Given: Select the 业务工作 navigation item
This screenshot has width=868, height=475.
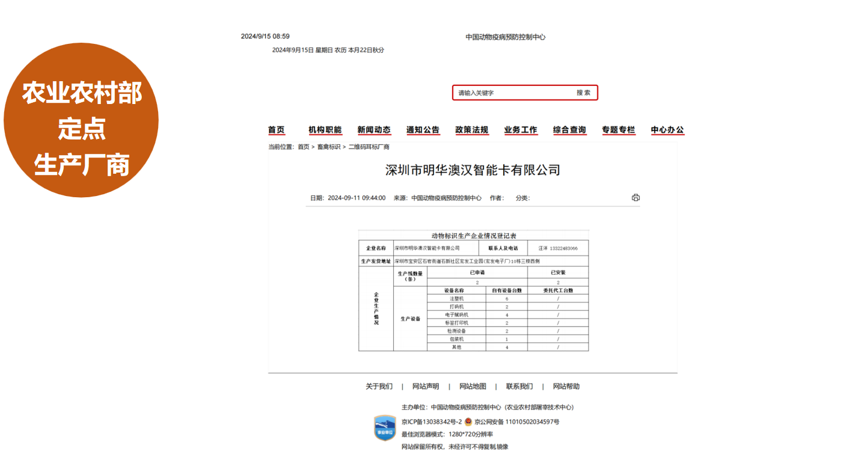Looking at the screenshot, I should pos(521,130).
